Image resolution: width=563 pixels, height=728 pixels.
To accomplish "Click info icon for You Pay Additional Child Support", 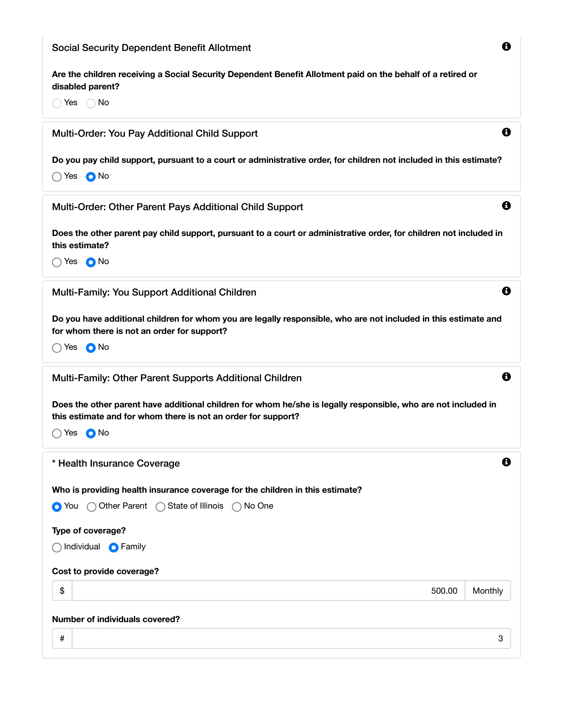I will (506, 132).
